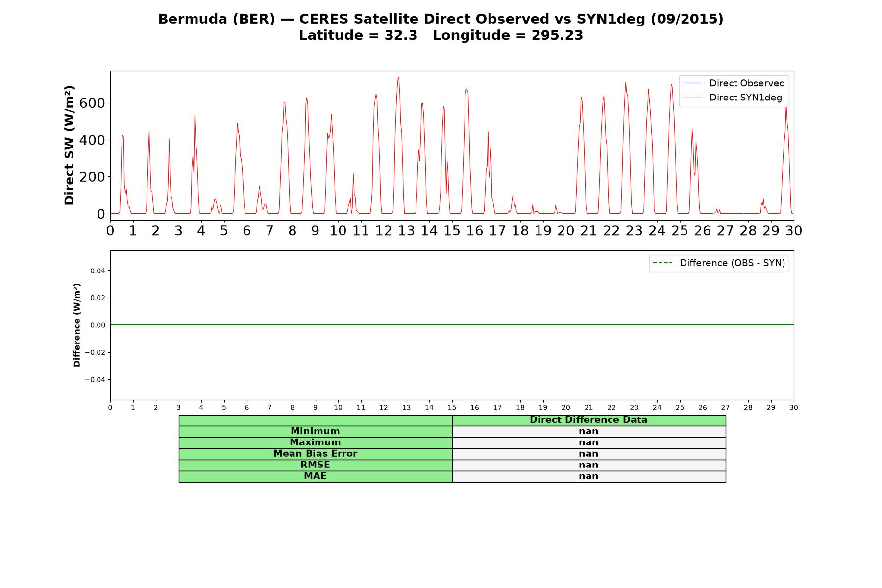Viewport: 882px width, 588px height.
Task: Click the nan value beside RMSE
Action: click(x=588, y=465)
